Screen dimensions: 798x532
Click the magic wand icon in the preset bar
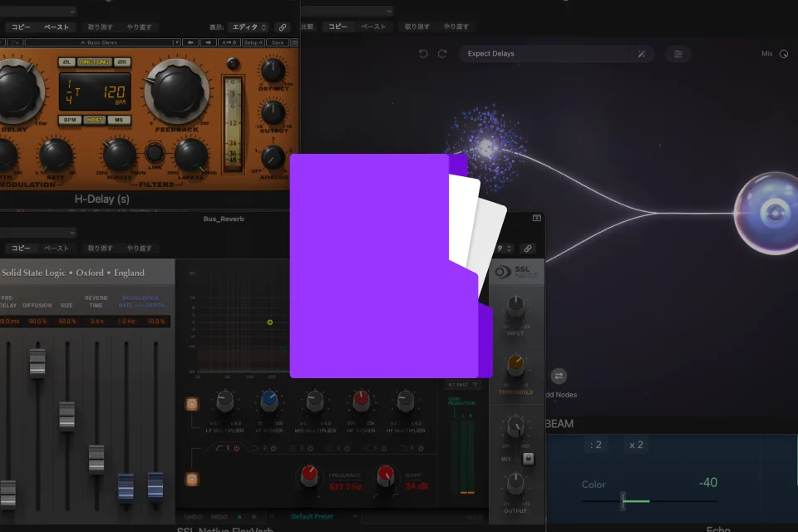tap(641, 54)
